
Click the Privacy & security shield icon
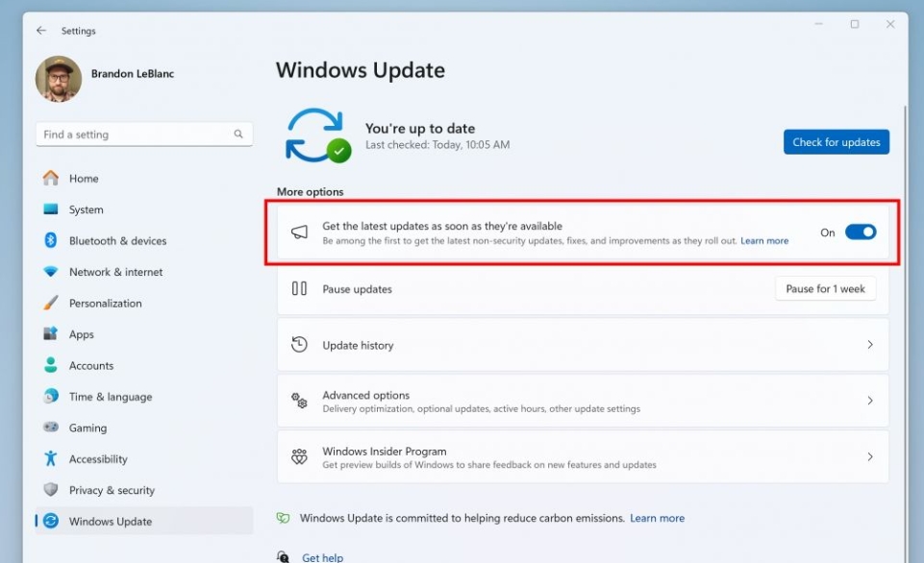(x=51, y=489)
